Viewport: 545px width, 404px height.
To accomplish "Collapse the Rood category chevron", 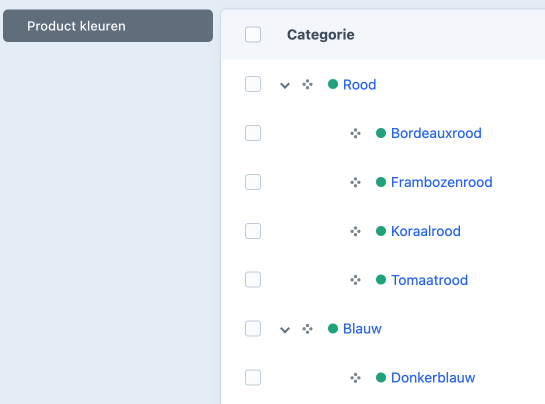I will point(285,85).
